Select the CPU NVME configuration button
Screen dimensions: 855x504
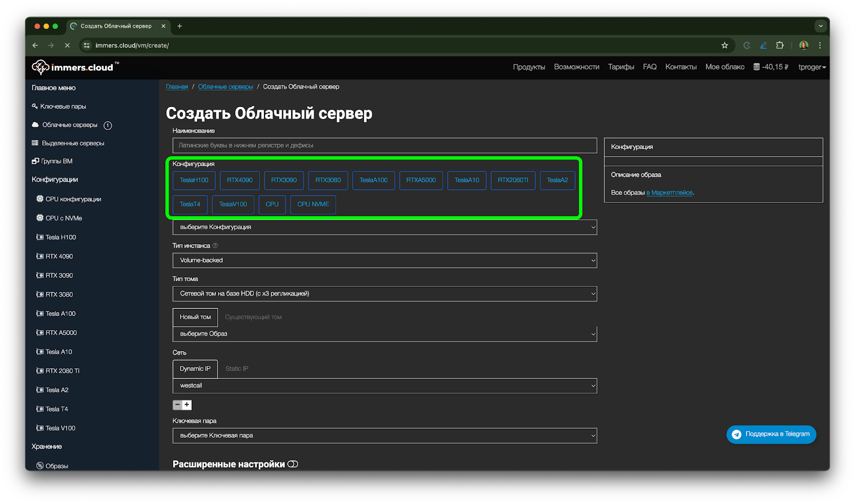(313, 204)
